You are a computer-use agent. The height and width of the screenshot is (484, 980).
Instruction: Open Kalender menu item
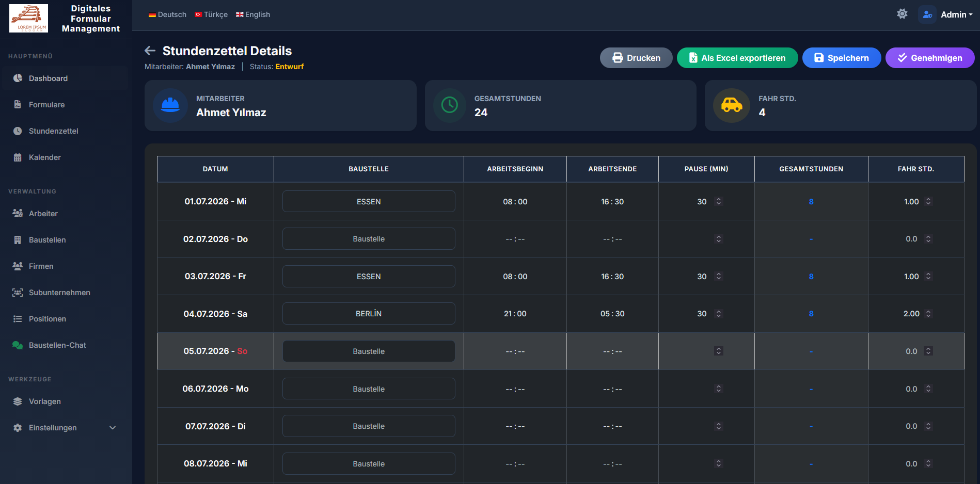(x=65, y=157)
